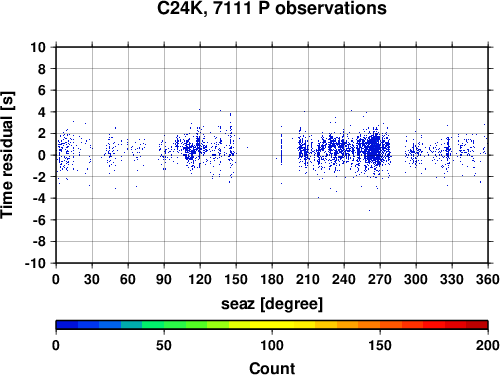Click the 'Time residual [s]' y-axis label
The image size is (500, 375).
pos(8,155)
